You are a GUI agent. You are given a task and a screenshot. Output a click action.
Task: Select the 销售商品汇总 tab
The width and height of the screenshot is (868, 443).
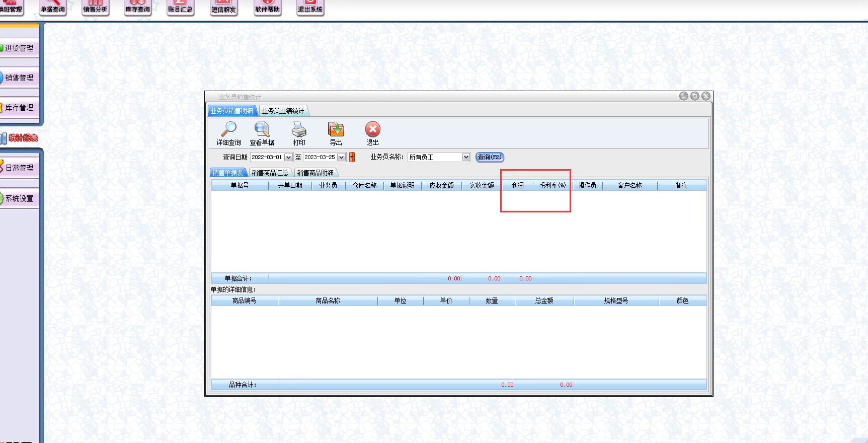(270, 173)
